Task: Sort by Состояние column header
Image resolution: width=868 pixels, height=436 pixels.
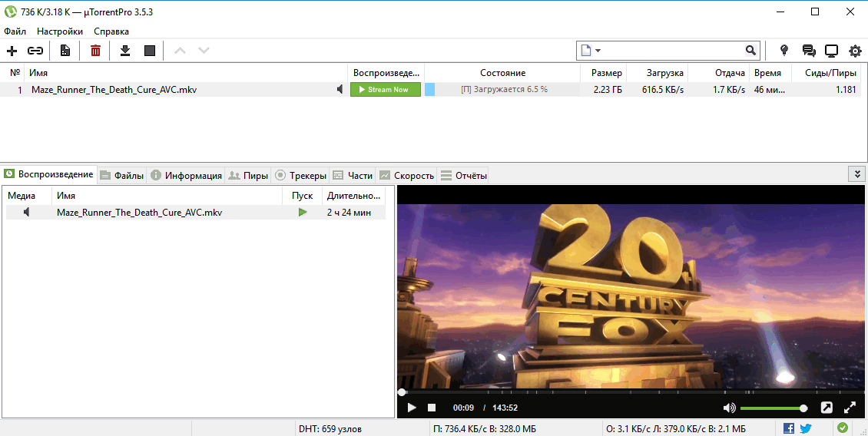Action: pyautogui.click(x=502, y=73)
